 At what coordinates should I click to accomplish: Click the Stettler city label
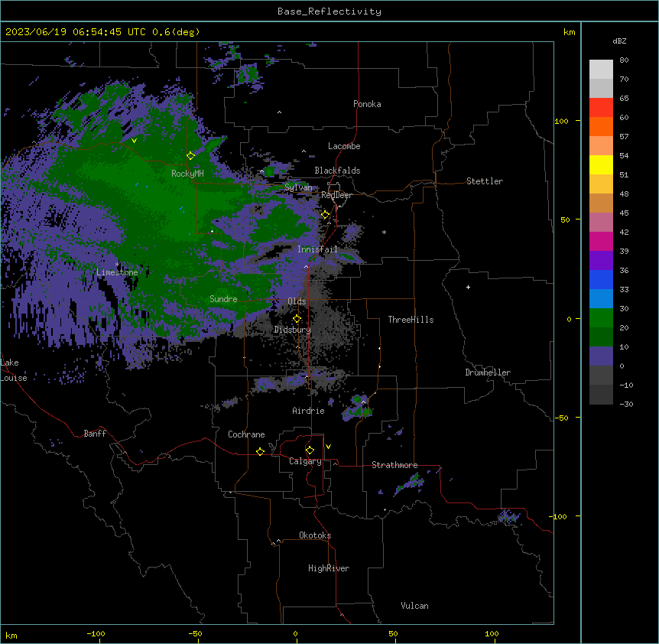click(485, 181)
